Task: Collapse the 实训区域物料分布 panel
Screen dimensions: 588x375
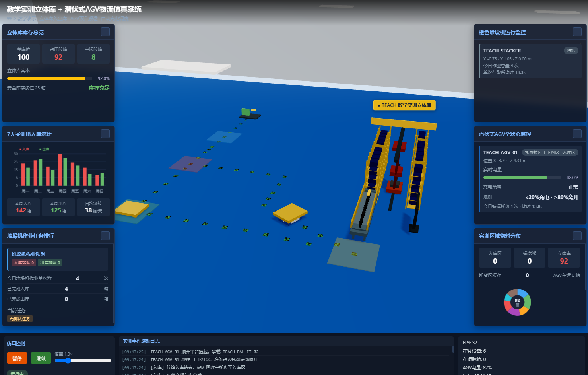Action: [x=577, y=235]
